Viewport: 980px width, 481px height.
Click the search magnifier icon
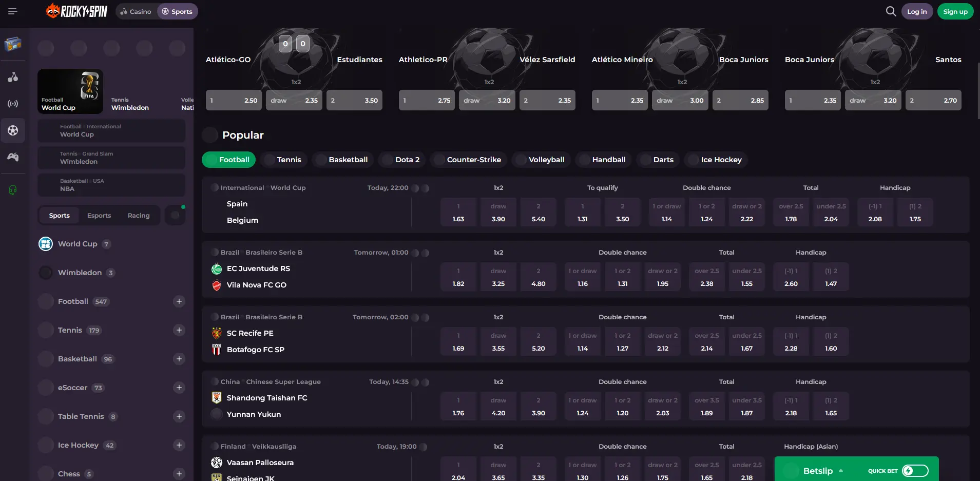891,11
